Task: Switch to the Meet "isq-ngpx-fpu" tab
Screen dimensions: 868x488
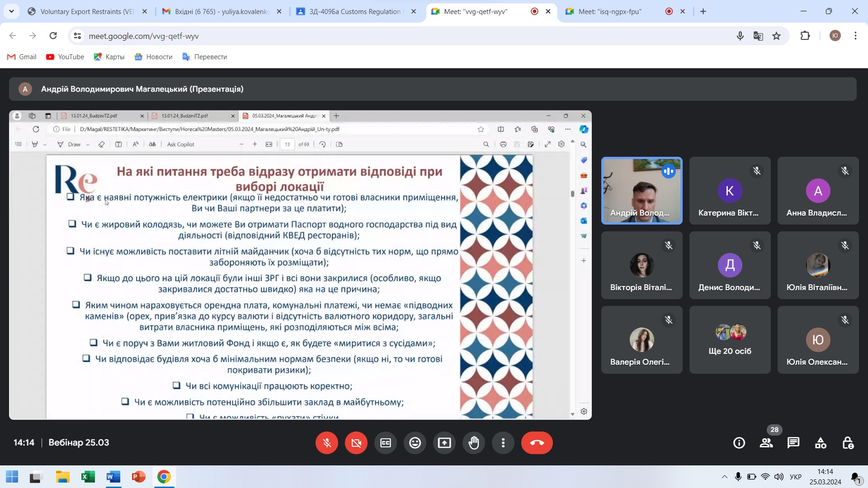Action: click(609, 11)
